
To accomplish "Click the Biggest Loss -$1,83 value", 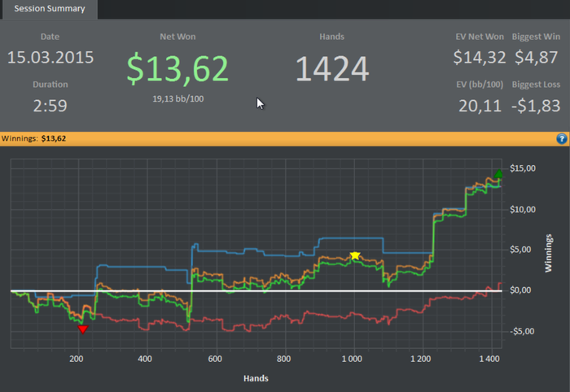I will click(536, 106).
